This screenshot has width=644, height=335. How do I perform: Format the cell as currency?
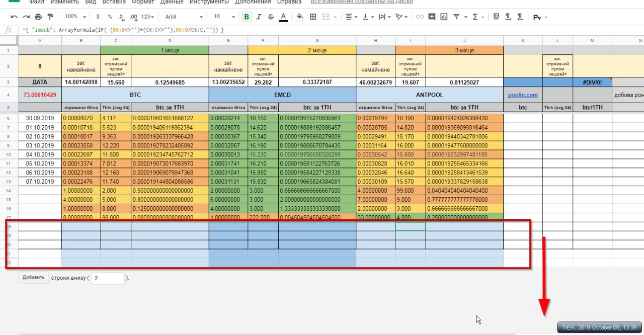98,17
